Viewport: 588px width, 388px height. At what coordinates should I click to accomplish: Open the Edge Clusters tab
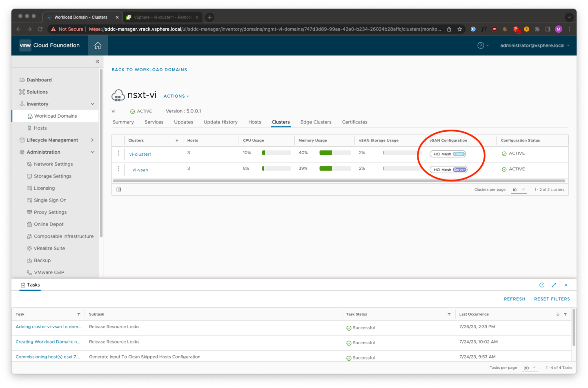pyautogui.click(x=316, y=122)
